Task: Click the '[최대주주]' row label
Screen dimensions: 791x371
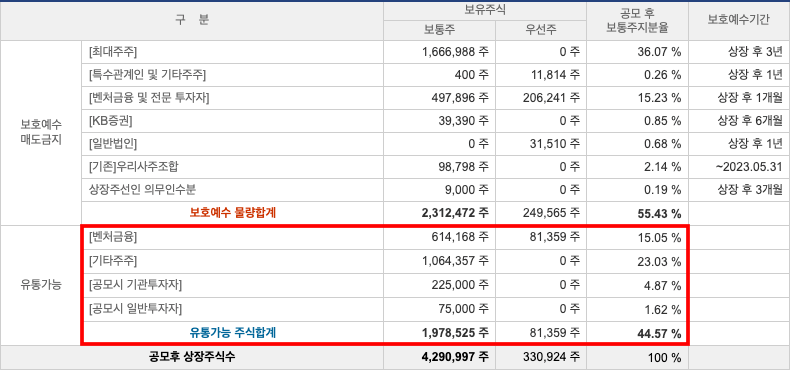Action: [112, 51]
